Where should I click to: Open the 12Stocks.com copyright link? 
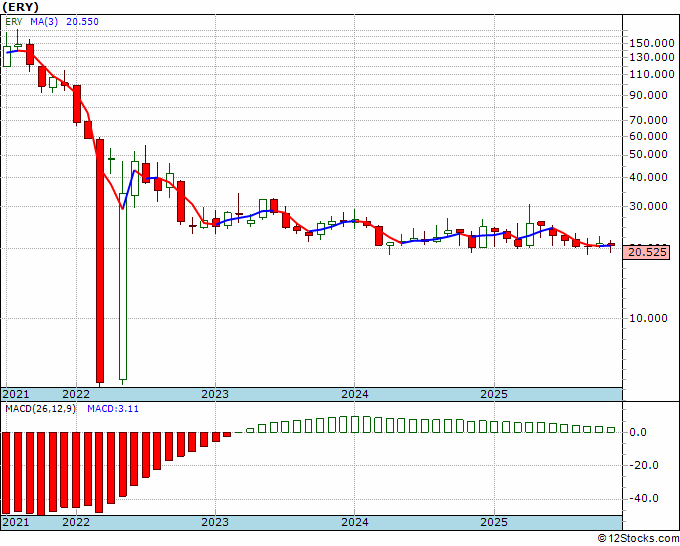(638, 539)
